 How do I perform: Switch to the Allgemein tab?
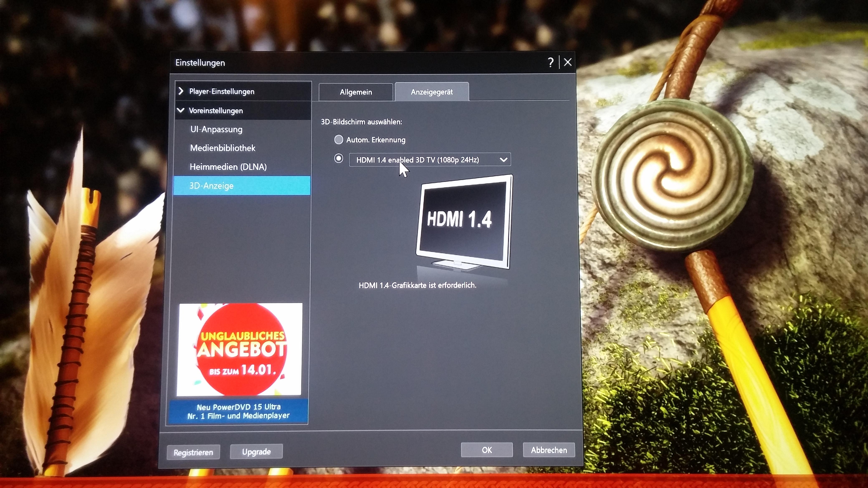(356, 92)
